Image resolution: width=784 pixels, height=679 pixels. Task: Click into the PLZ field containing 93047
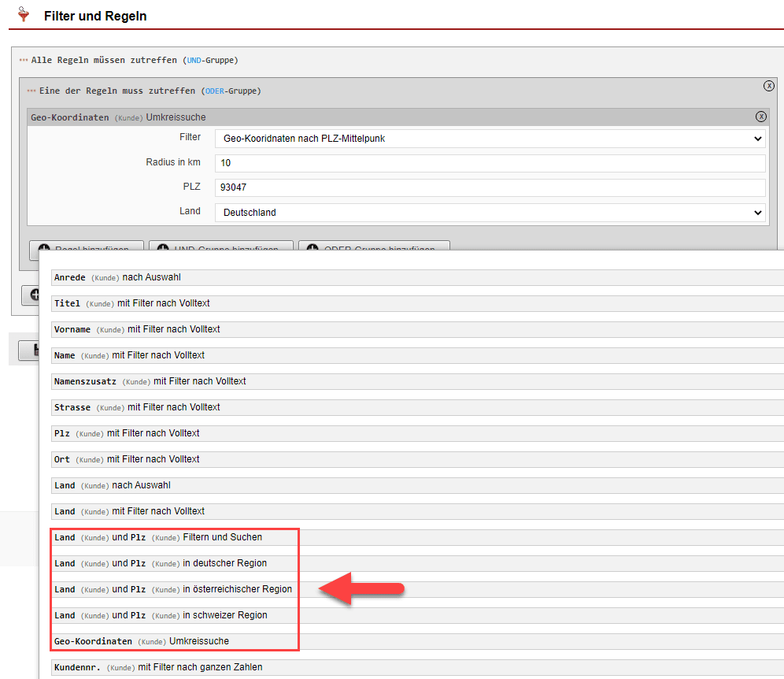tap(490, 188)
